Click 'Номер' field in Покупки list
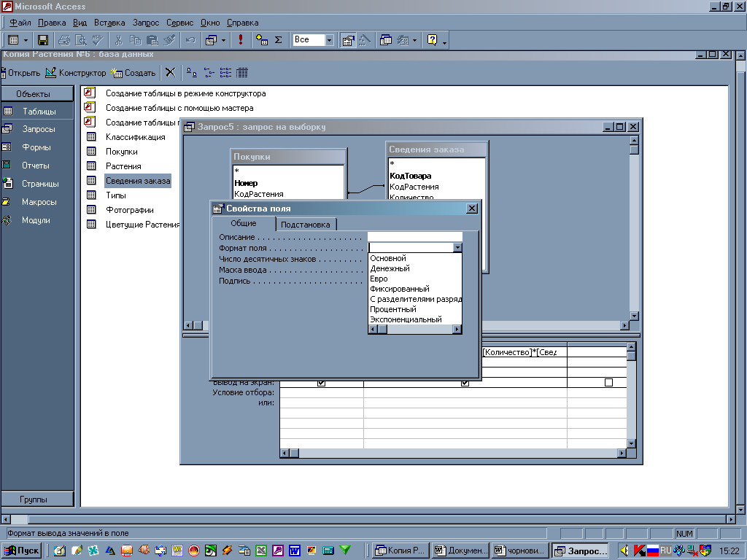Image resolution: width=747 pixels, height=560 pixels. click(x=246, y=183)
